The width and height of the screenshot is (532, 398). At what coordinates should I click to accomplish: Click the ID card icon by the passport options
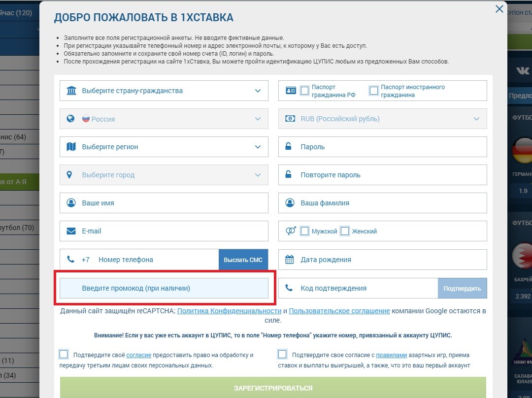(x=291, y=91)
